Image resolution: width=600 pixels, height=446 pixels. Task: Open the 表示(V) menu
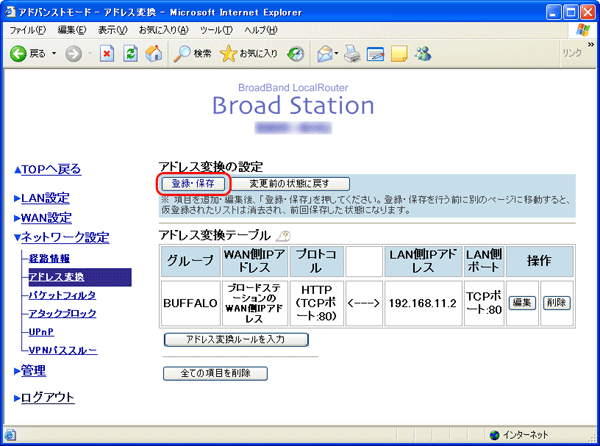tap(112, 30)
